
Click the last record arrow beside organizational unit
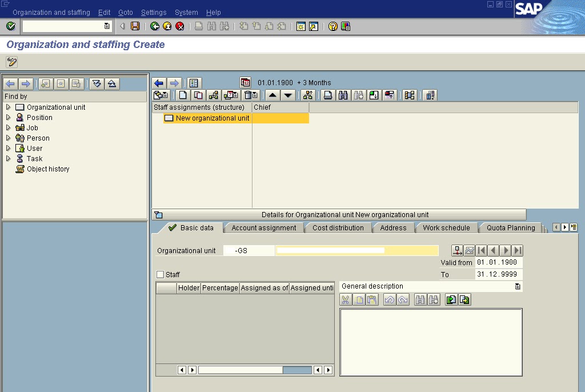tap(518, 250)
